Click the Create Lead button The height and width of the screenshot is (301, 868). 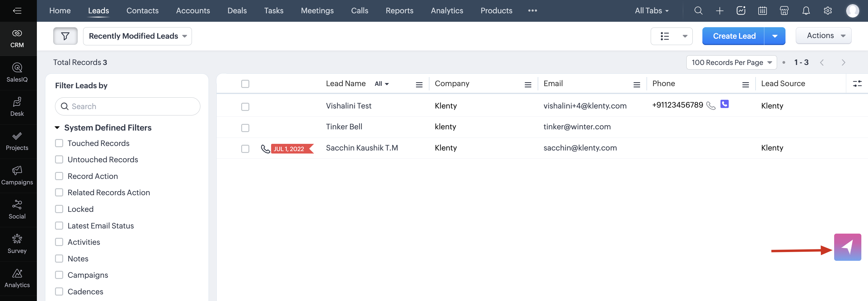pyautogui.click(x=734, y=36)
